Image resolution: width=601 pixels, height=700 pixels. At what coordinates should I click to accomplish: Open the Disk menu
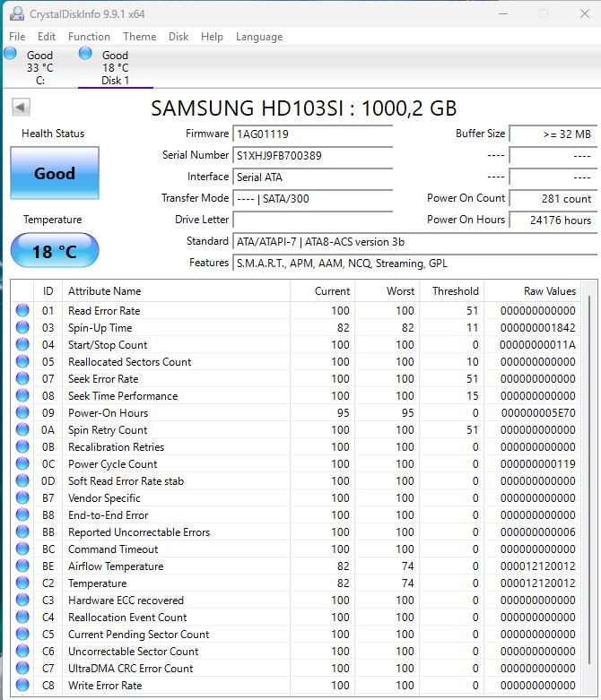(179, 37)
